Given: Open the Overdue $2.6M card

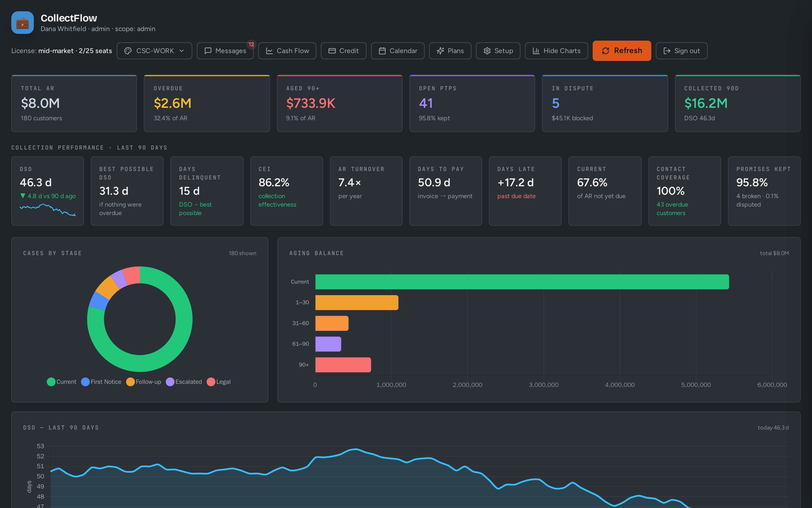Looking at the screenshot, I should coord(207,104).
